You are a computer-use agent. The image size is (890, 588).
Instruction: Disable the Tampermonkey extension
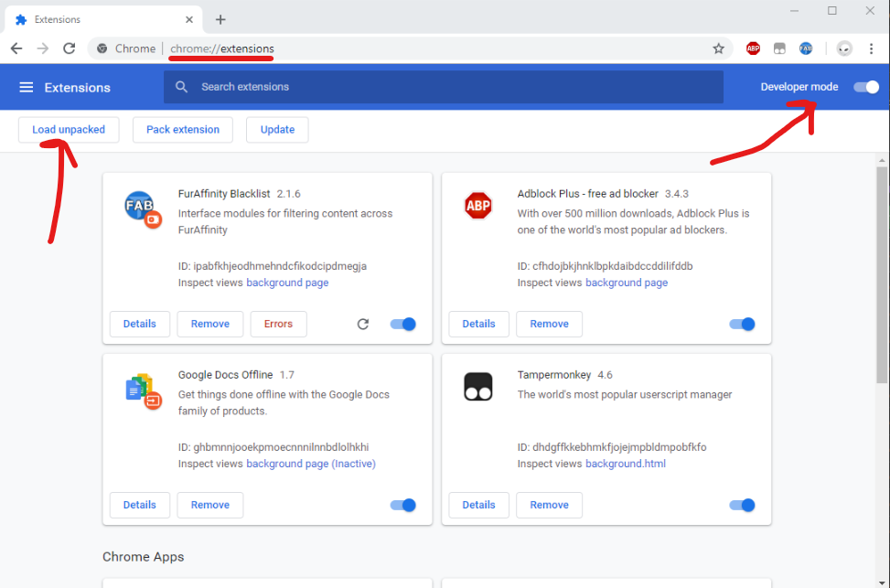pos(742,505)
